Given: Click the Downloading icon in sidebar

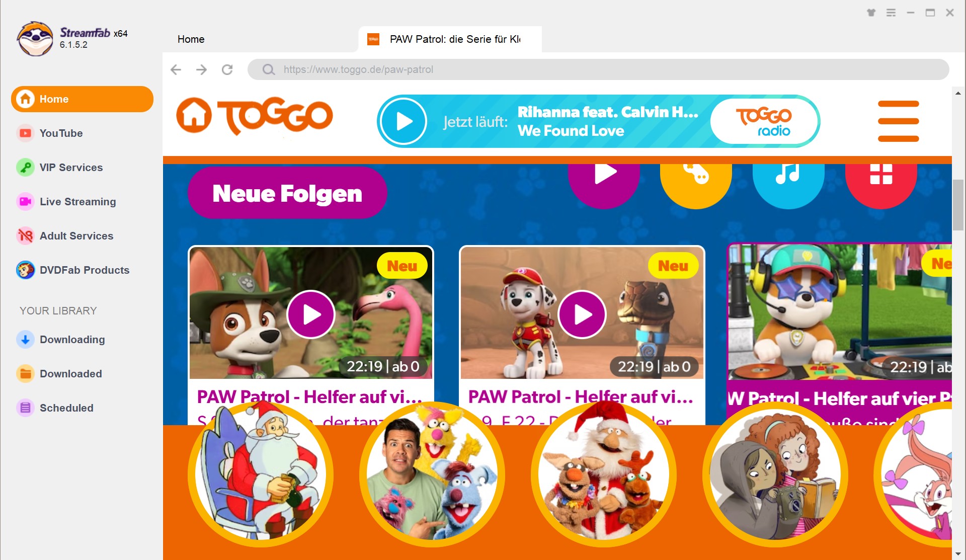Looking at the screenshot, I should click(24, 339).
